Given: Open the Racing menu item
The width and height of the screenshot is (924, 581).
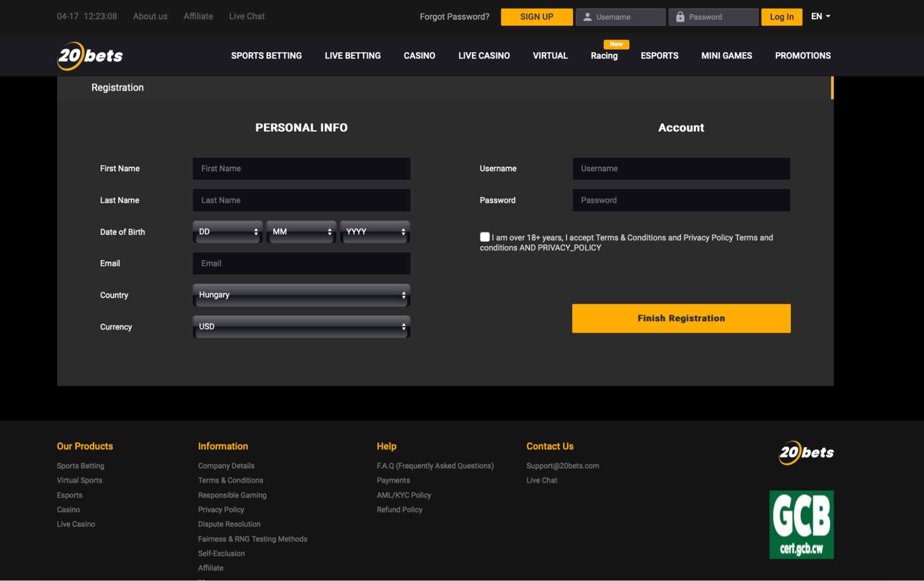Looking at the screenshot, I should point(604,56).
